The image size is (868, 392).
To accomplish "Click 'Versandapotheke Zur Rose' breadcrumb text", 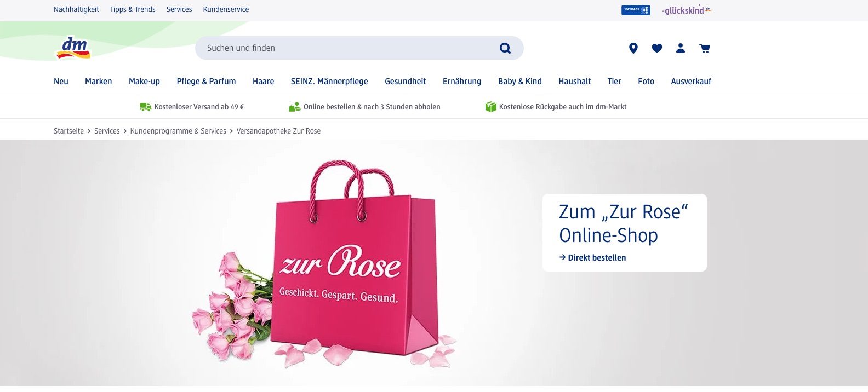I will point(278,131).
